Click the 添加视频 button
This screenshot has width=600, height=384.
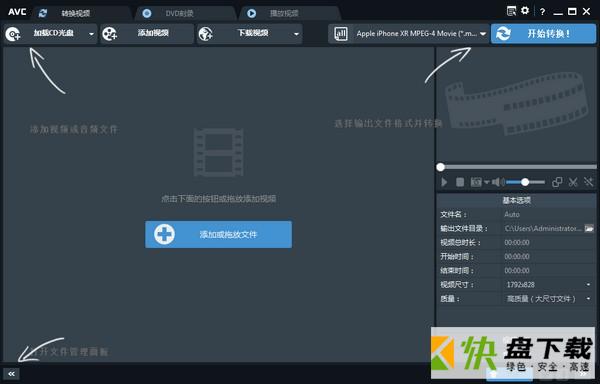[147, 34]
